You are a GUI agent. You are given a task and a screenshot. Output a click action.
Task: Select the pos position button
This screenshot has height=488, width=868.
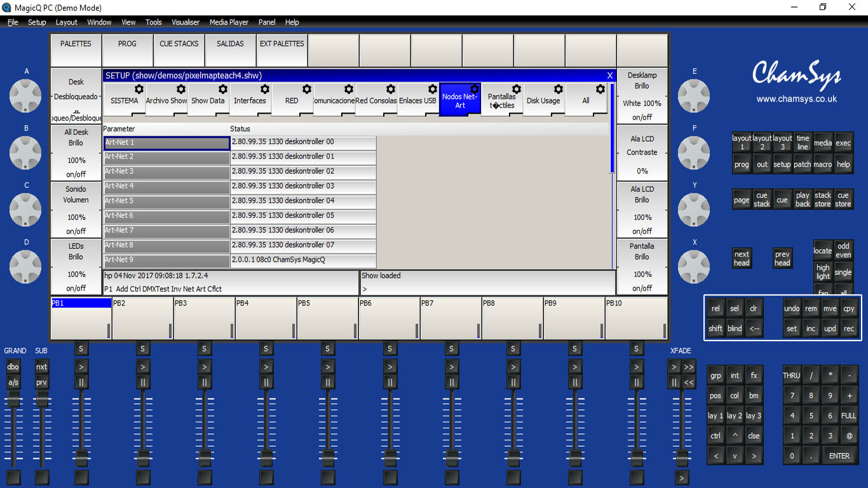[x=715, y=395]
